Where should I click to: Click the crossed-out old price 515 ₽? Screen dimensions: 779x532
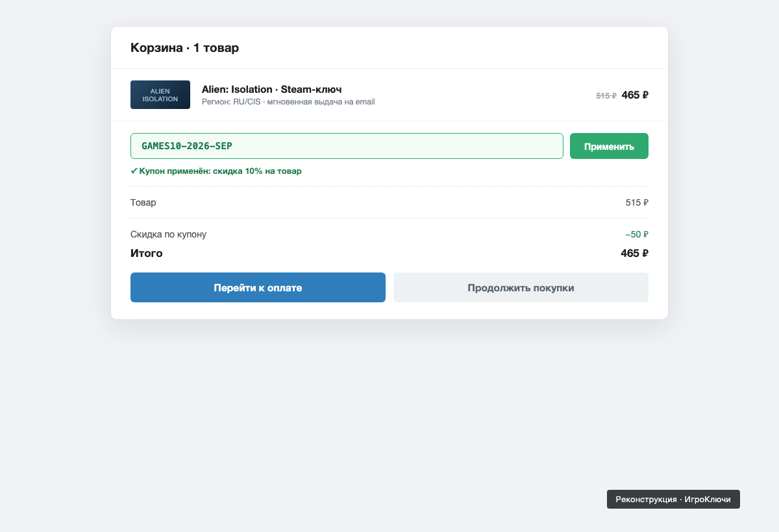pyautogui.click(x=606, y=95)
